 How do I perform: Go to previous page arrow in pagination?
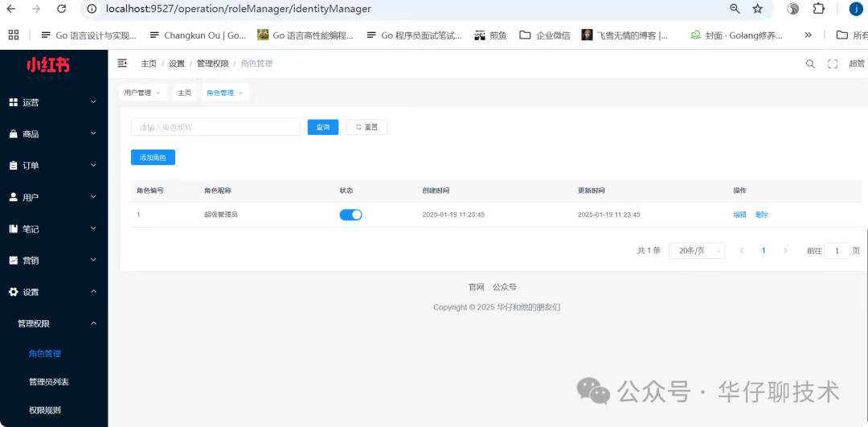coord(742,251)
